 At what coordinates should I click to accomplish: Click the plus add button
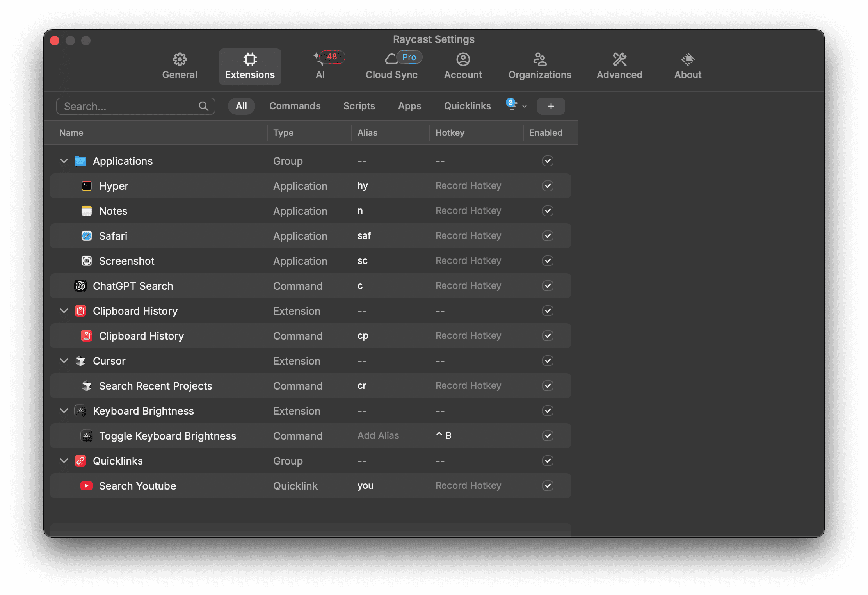(x=551, y=106)
